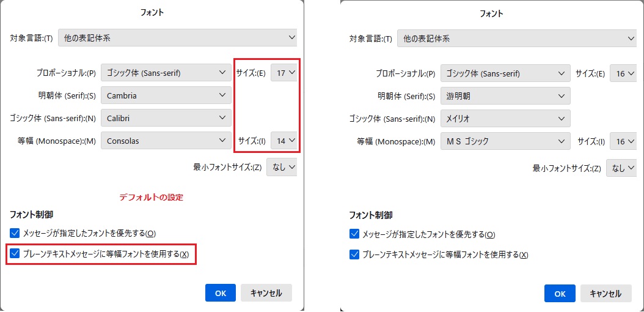Open the Cambria serif font dropdown
This screenshot has height=312, width=644.
pyautogui.click(x=166, y=95)
